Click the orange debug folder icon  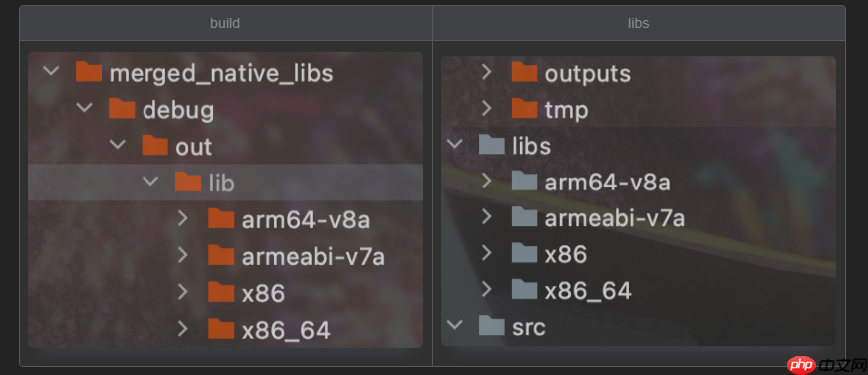point(122,109)
